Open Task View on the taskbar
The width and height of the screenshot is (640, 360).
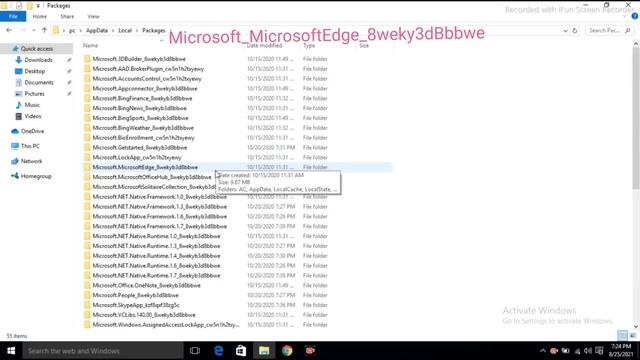195,351
